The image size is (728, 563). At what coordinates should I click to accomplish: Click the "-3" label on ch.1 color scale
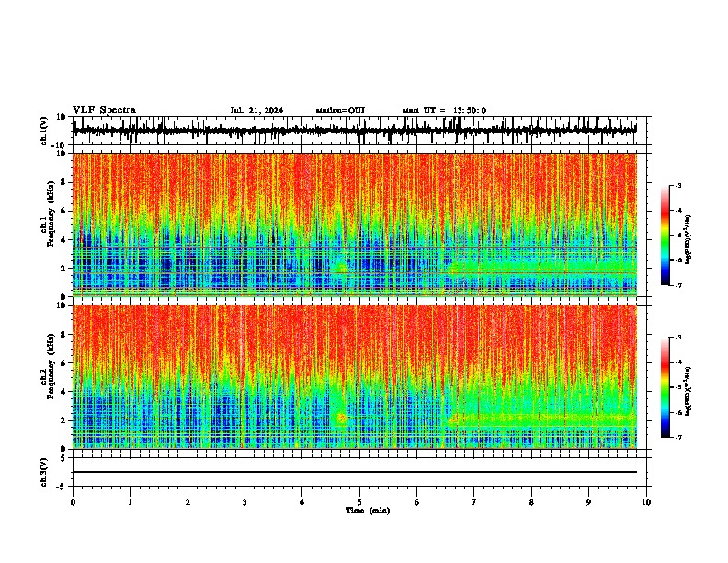677,185
